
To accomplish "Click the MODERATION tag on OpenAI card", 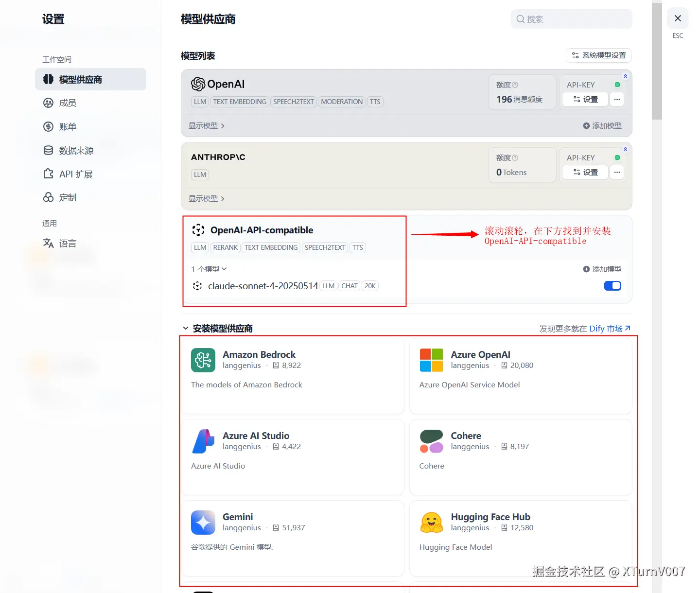I will pos(342,102).
